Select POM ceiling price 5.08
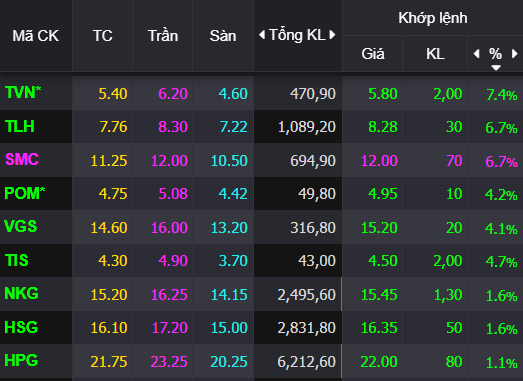Screen dimensions: 523x381 tap(173, 194)
